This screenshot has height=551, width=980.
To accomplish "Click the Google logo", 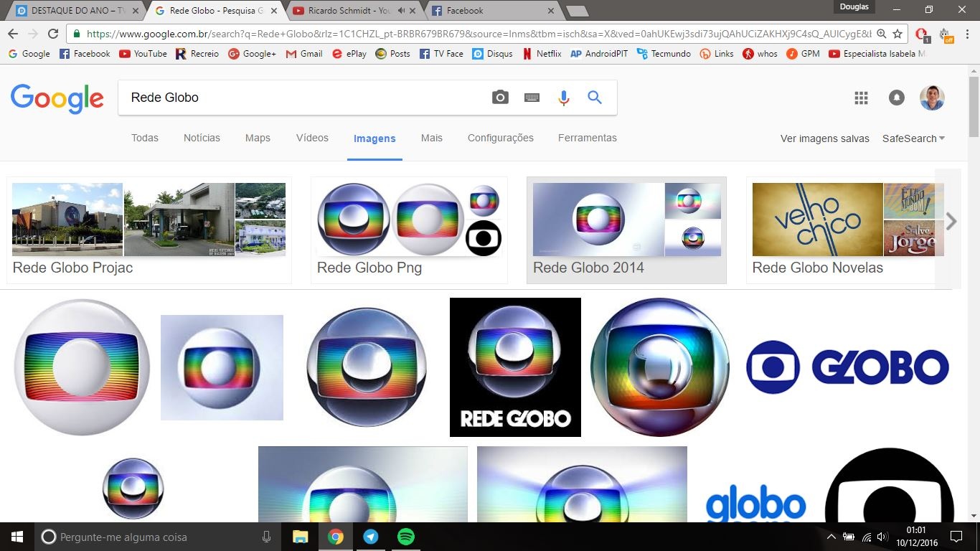I will 57,98.
